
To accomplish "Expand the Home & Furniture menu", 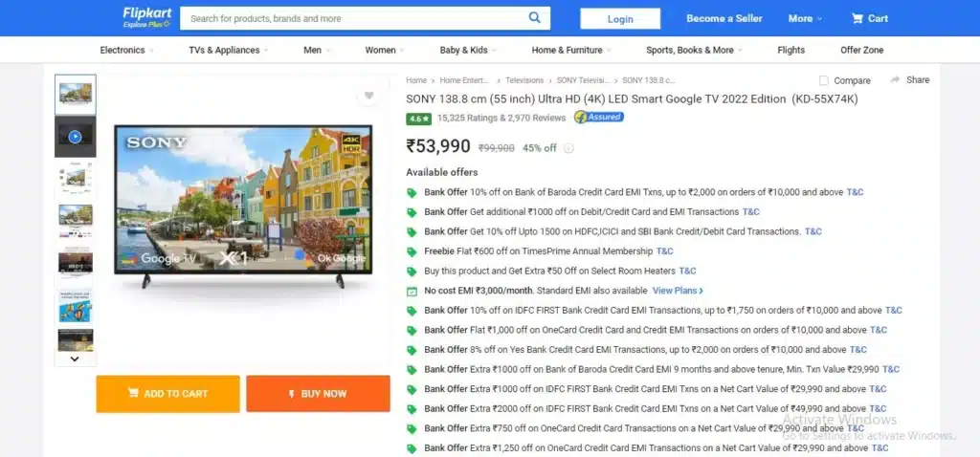I will point(571,50).
